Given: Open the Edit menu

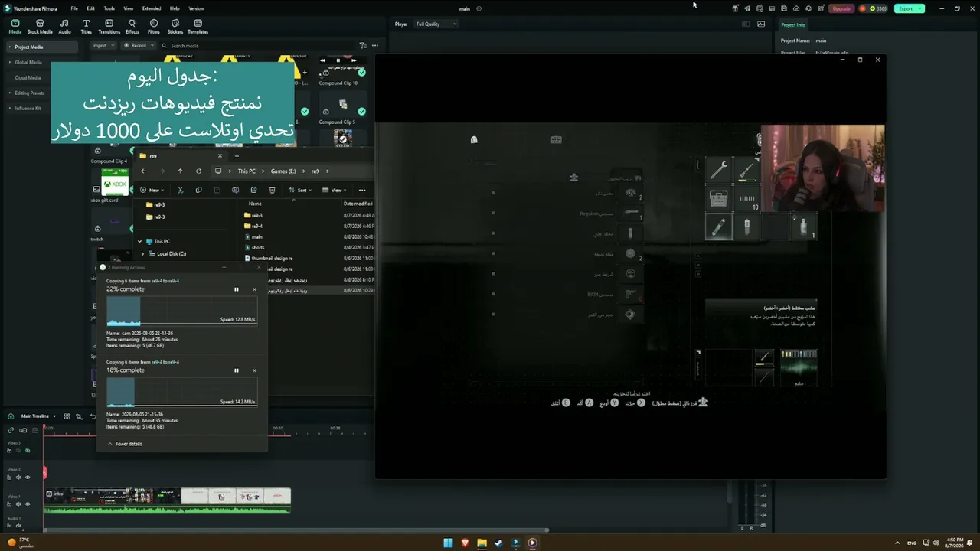Looking at the screenshot, I should click(90, 8).
